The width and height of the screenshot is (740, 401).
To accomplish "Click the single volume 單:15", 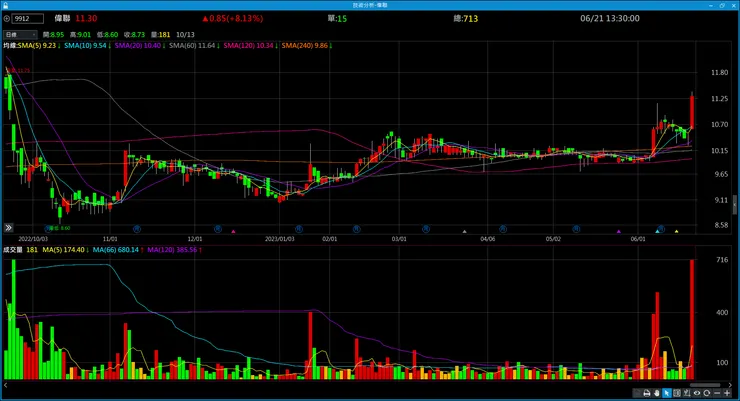I will click(337, 18).
